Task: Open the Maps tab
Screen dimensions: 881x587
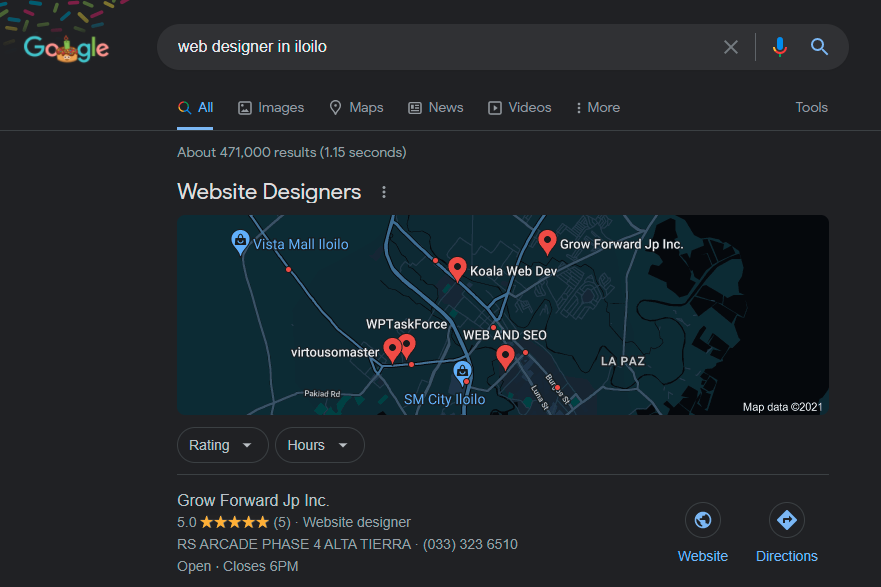Action: [x=356, y=107]
